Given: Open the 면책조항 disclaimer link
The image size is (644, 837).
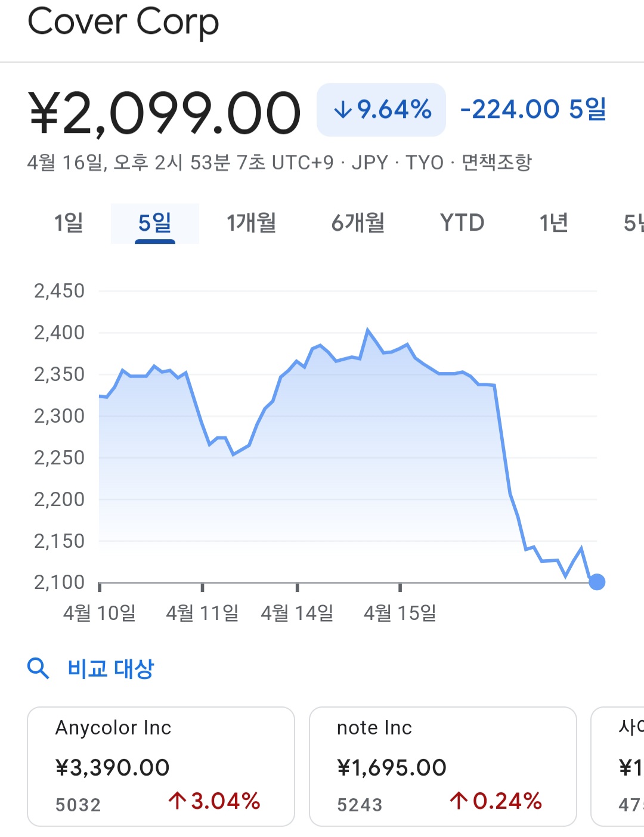Looking at the screenshot, I should (497, 162).
